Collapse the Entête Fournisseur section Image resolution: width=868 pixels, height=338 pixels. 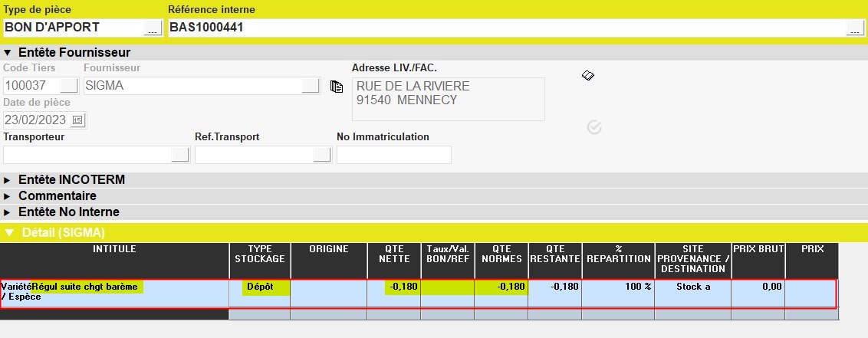point(8,53)
